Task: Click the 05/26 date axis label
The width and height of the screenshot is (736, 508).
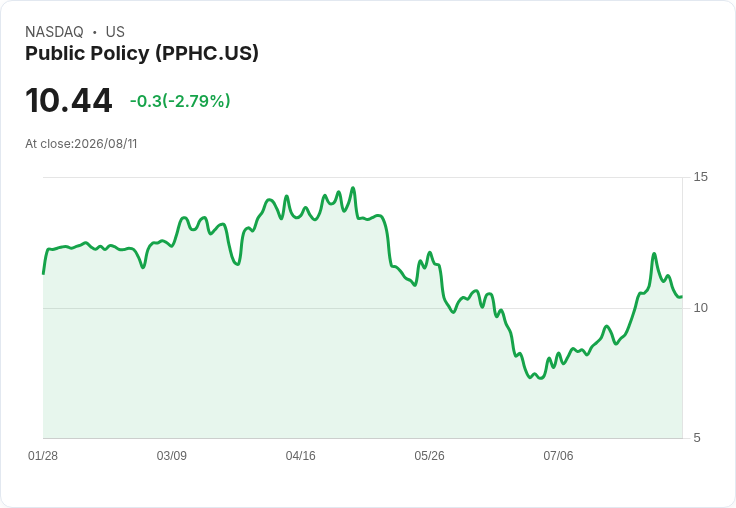Action: 429,456
